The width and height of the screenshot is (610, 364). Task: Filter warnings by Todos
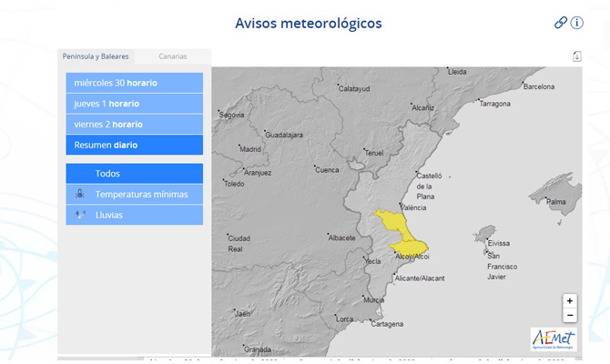coord(134,174)
